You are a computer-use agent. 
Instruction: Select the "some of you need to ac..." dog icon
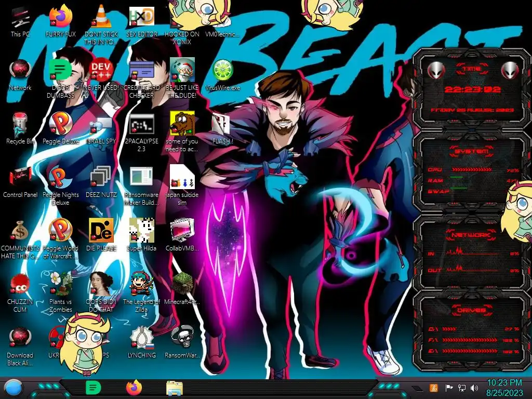coord(182,132)
